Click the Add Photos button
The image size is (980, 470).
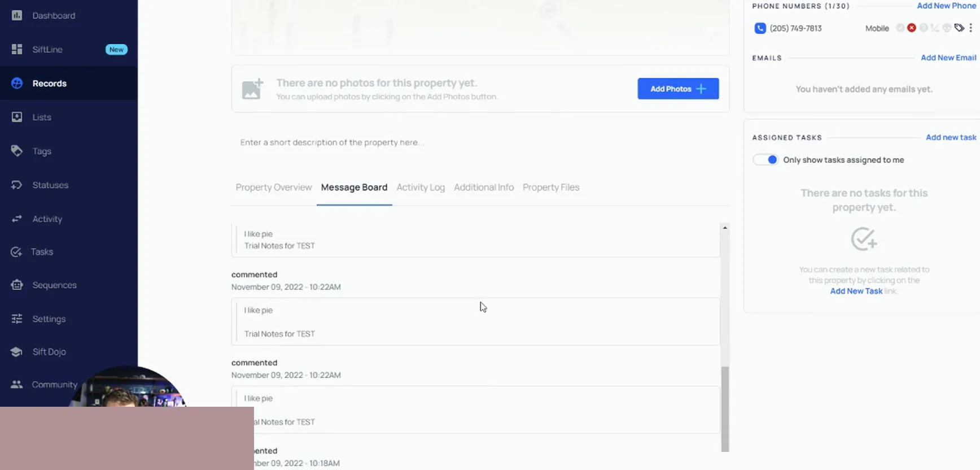tap(678, 89)
